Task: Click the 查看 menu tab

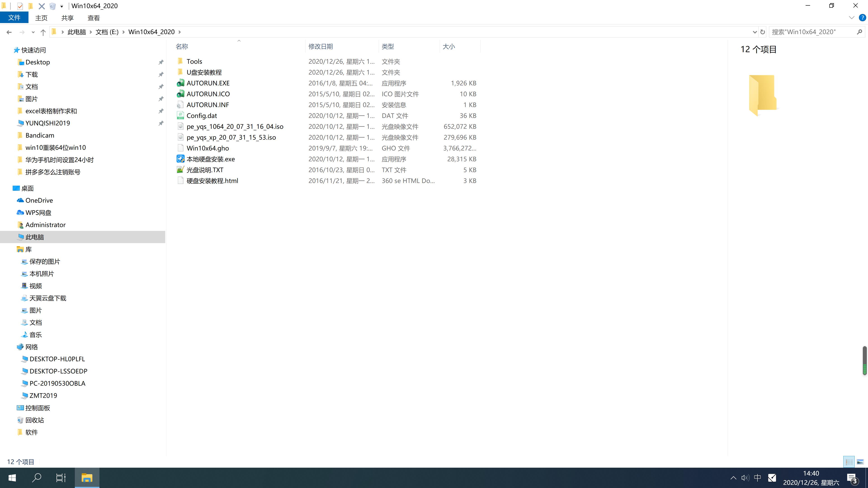Action: [x=94, y=18]
